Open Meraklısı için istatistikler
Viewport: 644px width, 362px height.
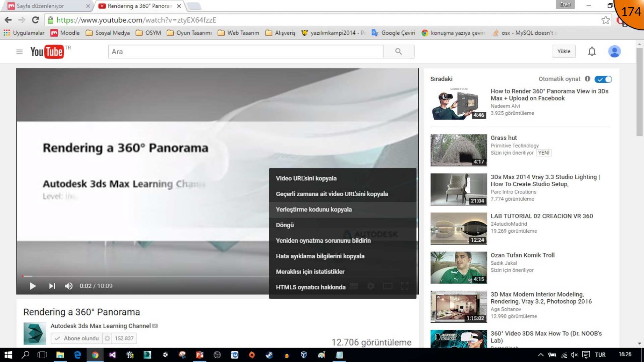(343, 271)
